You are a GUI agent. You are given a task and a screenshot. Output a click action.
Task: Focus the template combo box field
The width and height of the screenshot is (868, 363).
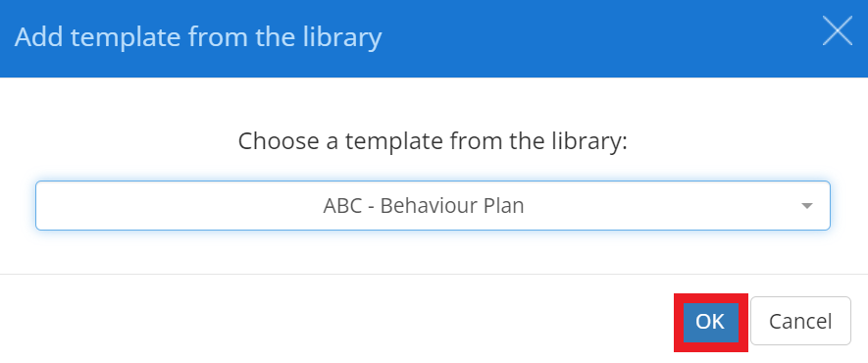(x=433, y=205)
